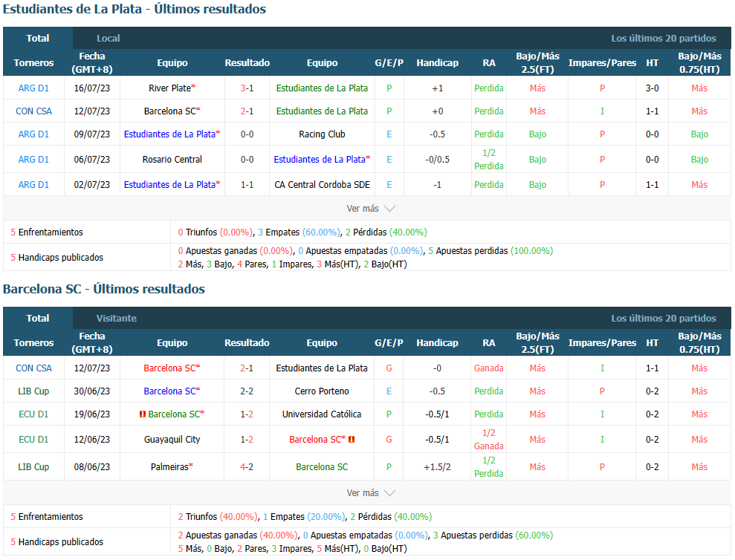Viewport: 735px width, 560px height.
Task: Click the Barcelona SC - Últimos resultados heading
Action: point(104,289)
